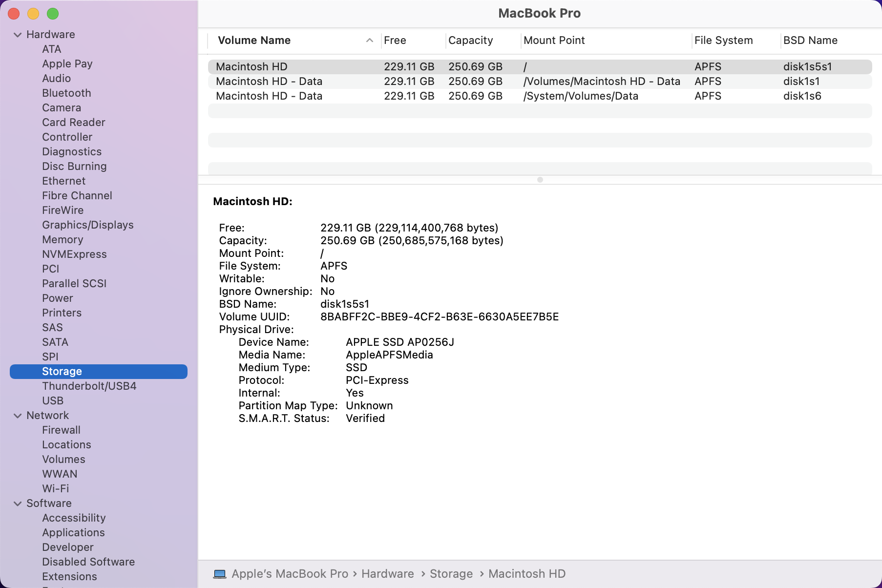Select FireWire in the sidebar

pos(63,210)
